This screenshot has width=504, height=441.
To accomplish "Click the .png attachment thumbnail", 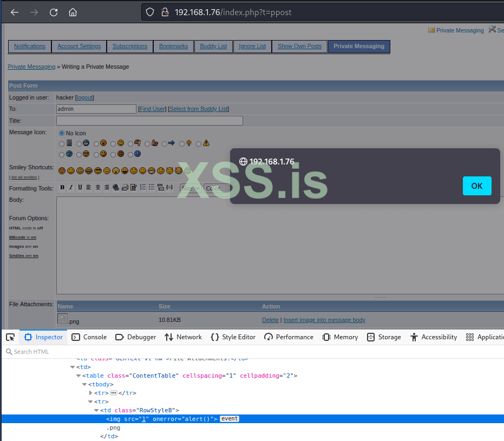I will [x=62, y=319].
